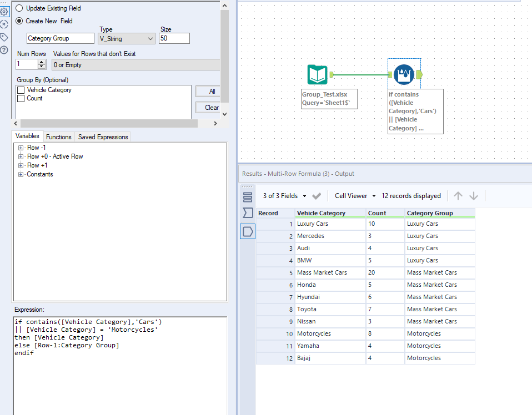This screenshot has height=415, width=532.
Task: Show the messages list icon in Results
Action: 248,196
